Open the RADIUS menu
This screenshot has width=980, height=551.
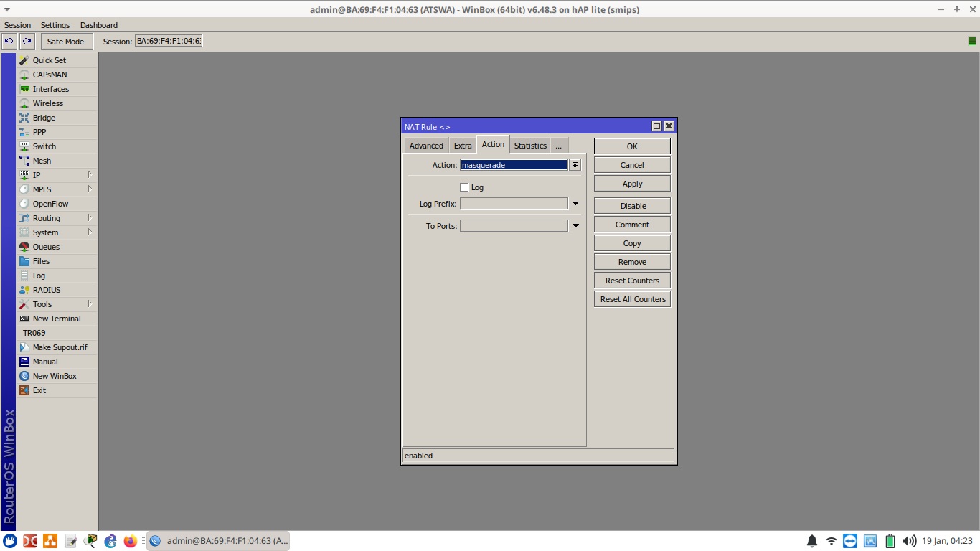tap(57, 290)
